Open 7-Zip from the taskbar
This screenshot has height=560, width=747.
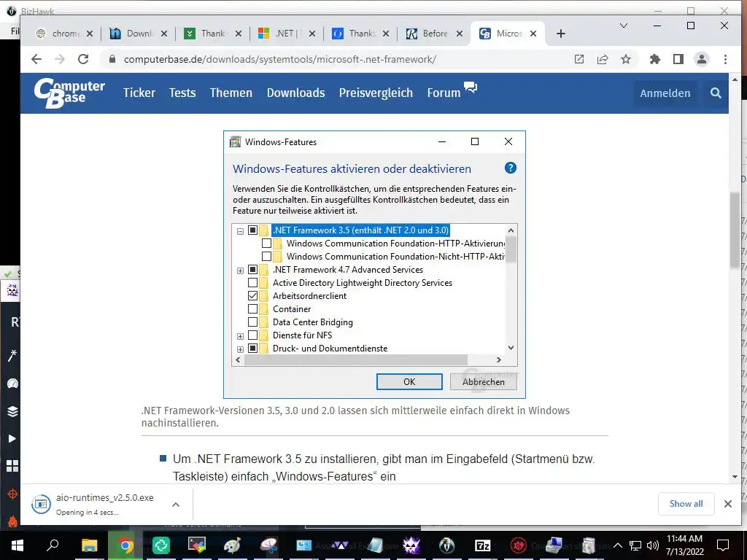coord(482,545)
